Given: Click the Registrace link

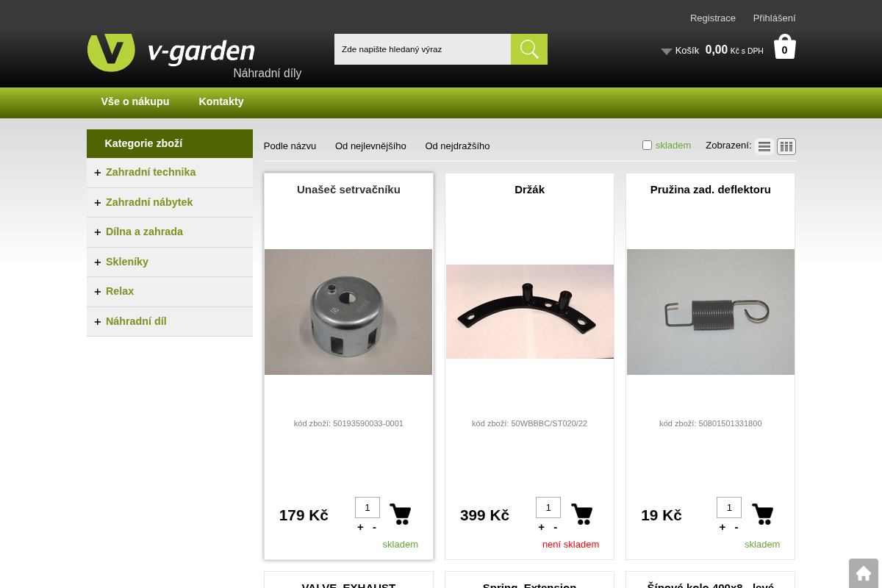Looking at the screenshot, I should (x=713, y=18).
